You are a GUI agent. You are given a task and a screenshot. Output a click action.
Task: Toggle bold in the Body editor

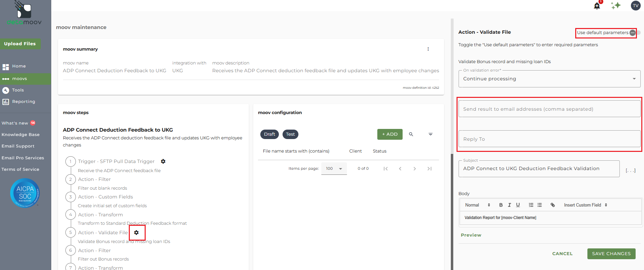pyautogui.click(x=501, y=205)
